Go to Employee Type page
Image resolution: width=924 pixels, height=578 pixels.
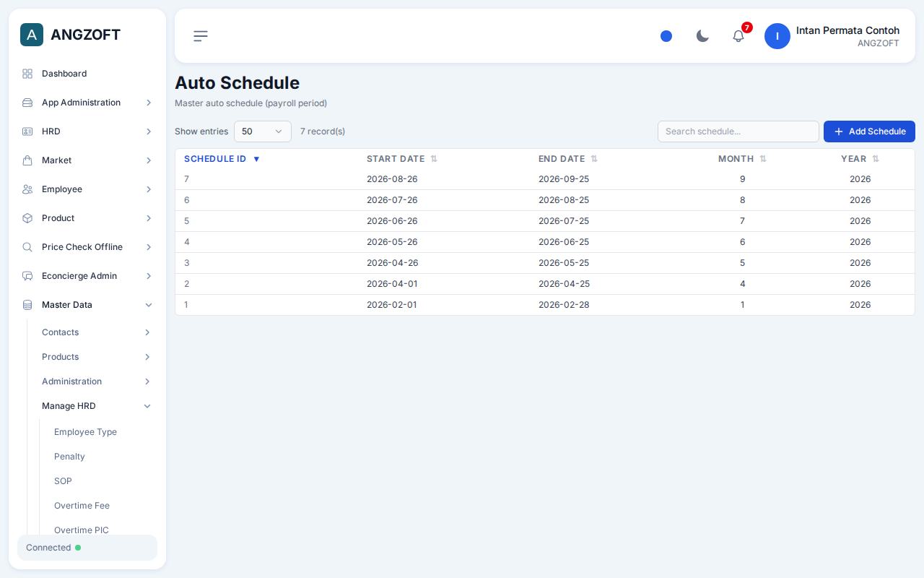click(85, 432)
